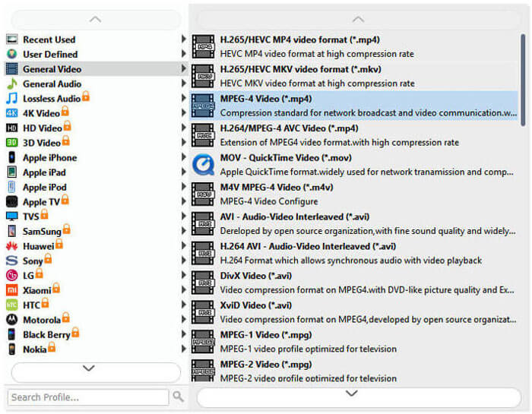Click the 4K Video category icon
The height and width of the screenshot is (414, 532).
tap(11, 113)
